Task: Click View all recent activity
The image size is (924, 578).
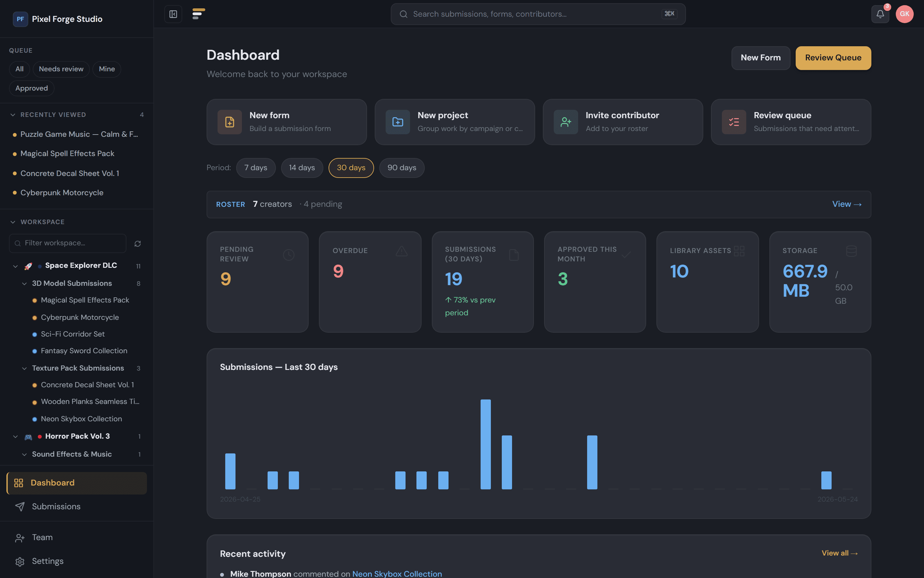Action: (840, 553)
